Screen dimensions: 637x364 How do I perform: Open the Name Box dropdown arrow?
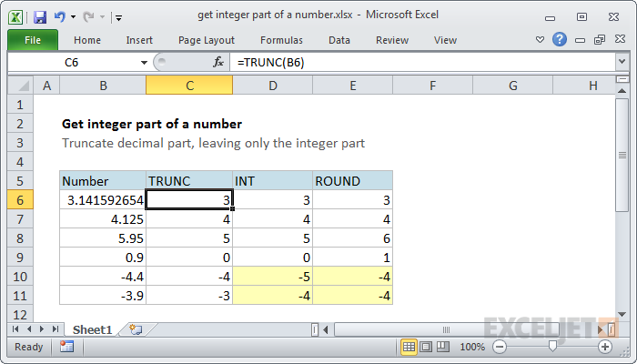pos(144,62)
